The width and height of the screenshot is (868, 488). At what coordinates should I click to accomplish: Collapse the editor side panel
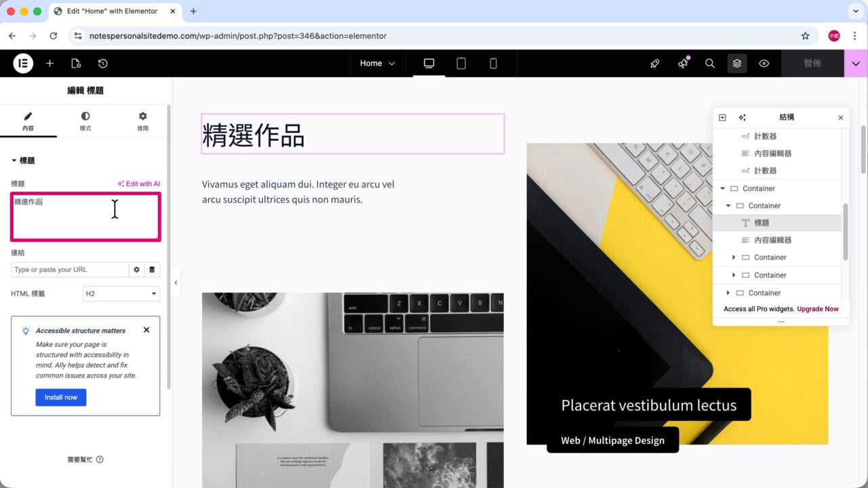coord(176,283)
